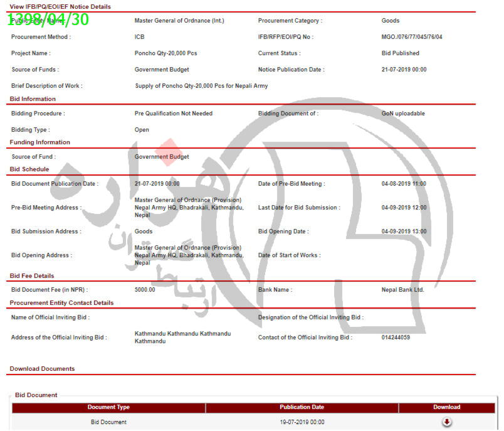Click the Procurement Entity Contact Details heading
The image size is (504, 431).
coord(61,303)
